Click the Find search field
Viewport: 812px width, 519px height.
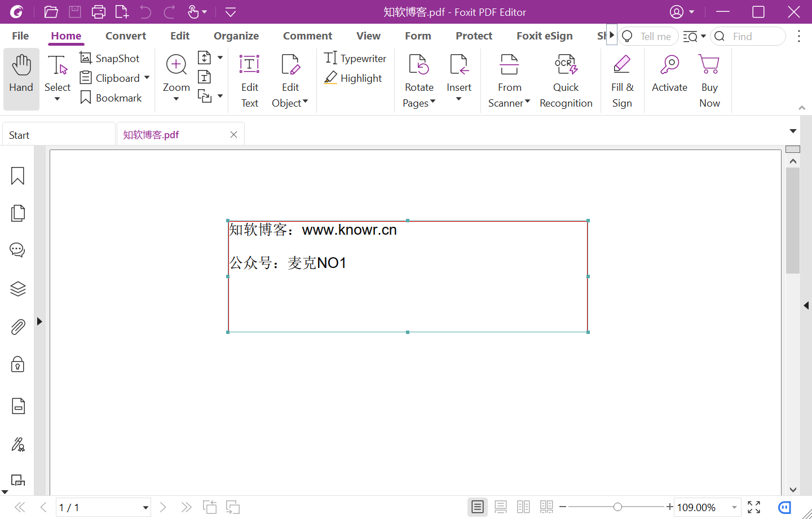tap(748, 36)
